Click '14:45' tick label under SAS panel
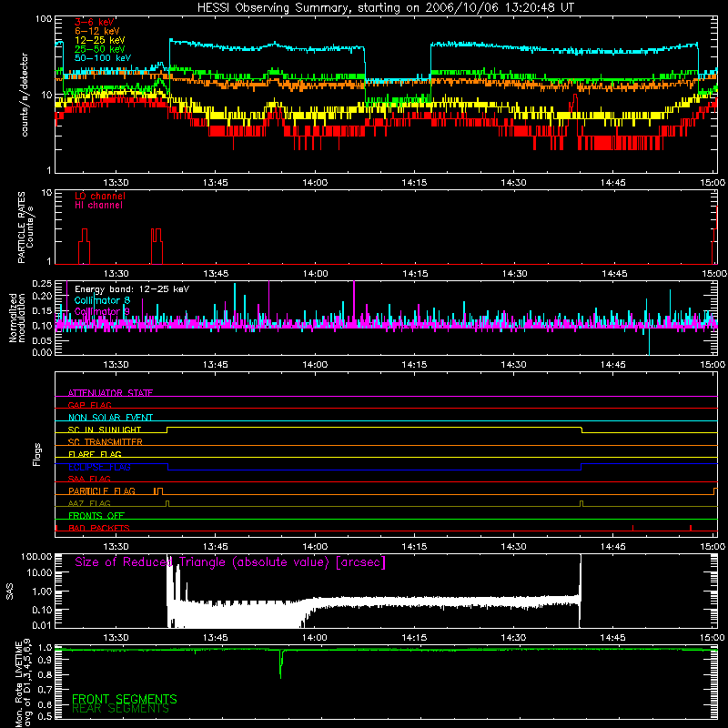 [612, 638]
